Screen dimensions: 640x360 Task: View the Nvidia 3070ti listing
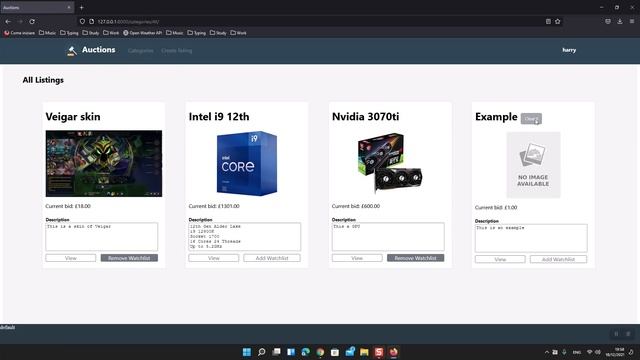(x=357, y=258)
